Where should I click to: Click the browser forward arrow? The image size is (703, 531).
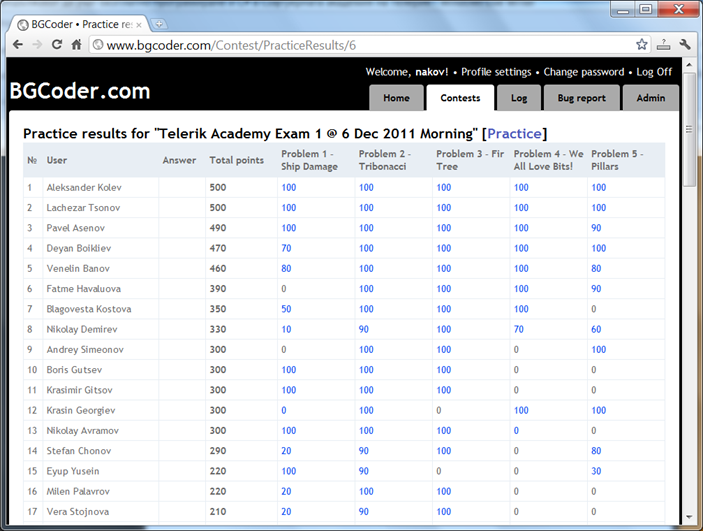click(x=38, y=44)
